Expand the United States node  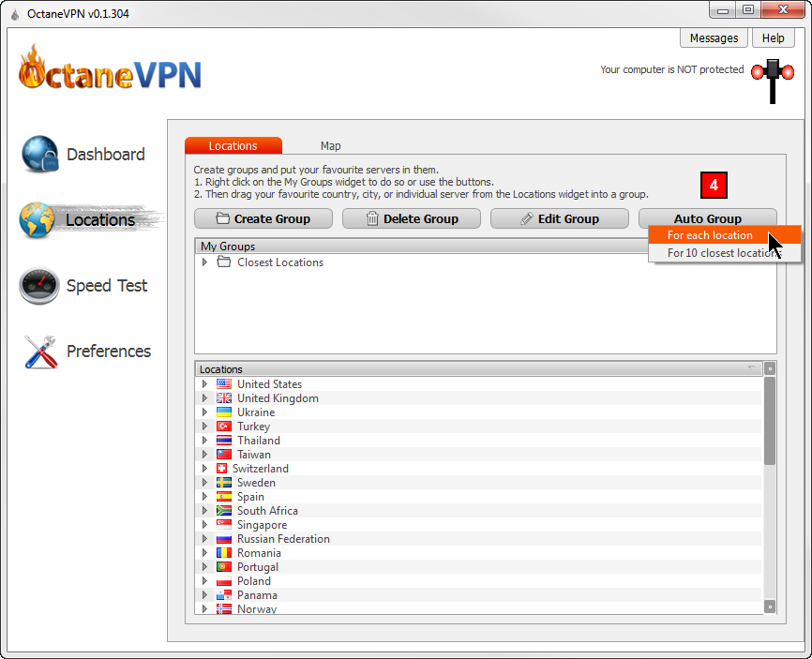[x=204, y=384]
